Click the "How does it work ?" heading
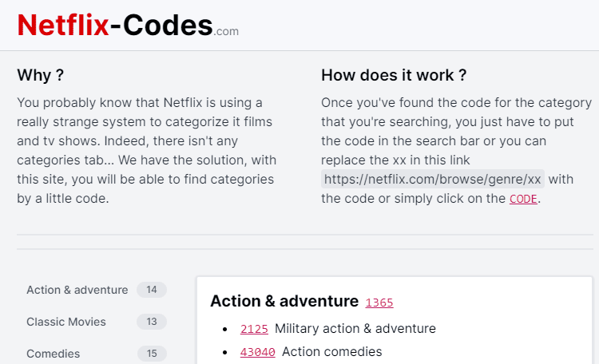Viewport: 599px width, 364px height. point(394,75)
